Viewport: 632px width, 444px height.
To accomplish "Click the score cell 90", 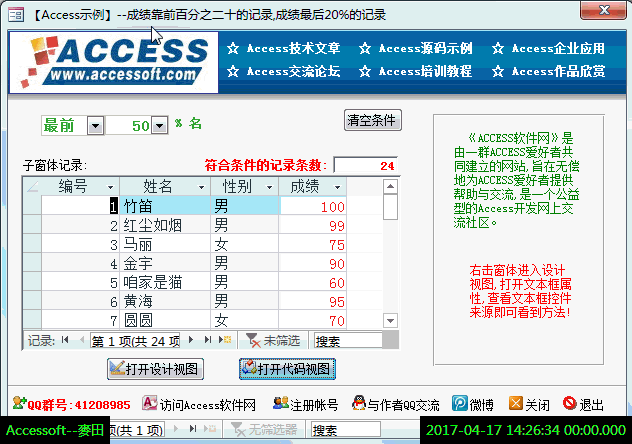I will (313, 263).
